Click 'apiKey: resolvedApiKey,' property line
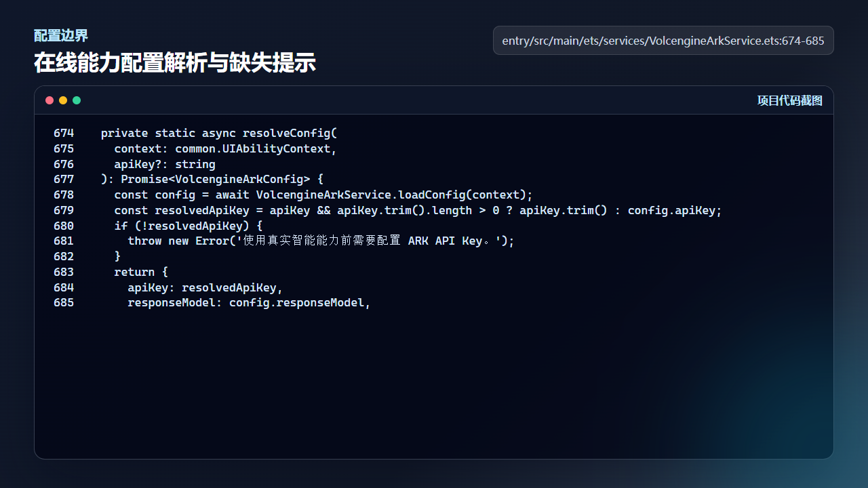 coord(205,287)
